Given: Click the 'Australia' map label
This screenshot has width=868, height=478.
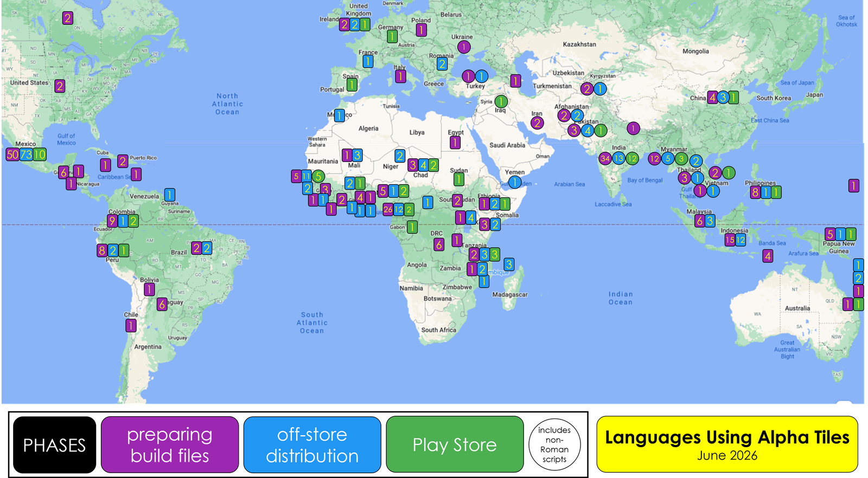Looking at the screenshot, I should coord(797,308).
